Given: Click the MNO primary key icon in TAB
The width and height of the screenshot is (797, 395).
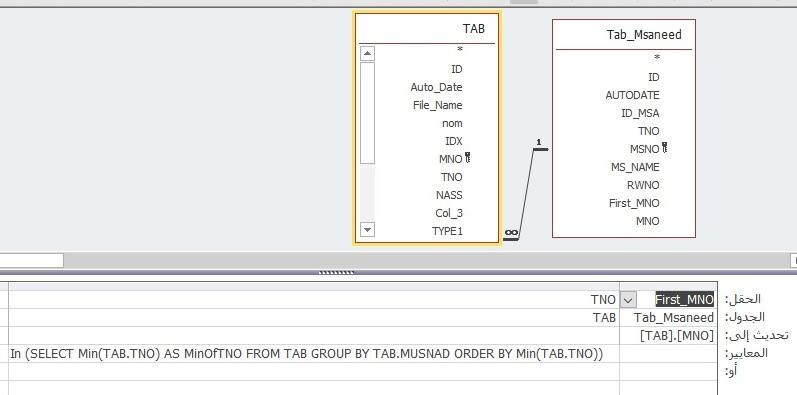Looking at the screenshot, I should 468,158.
